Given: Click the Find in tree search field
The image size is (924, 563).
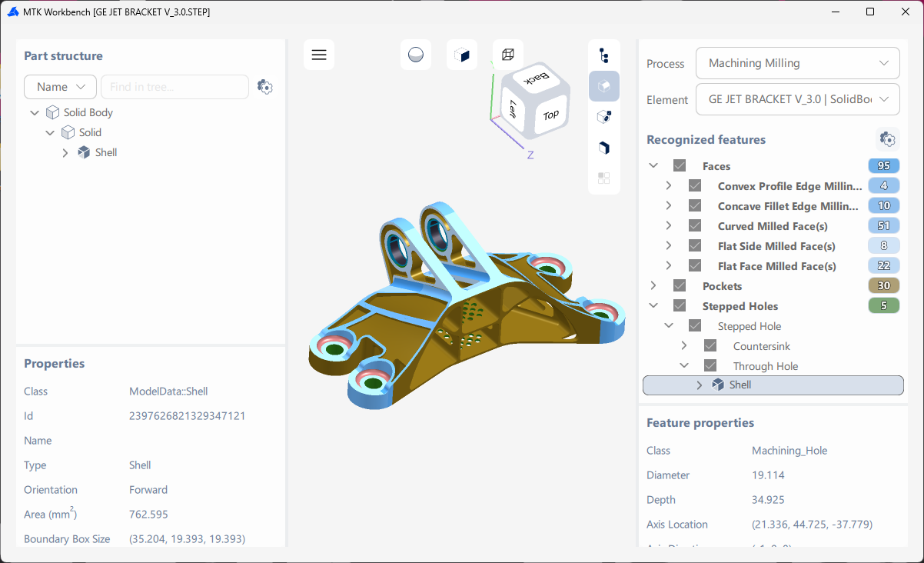Looking at the screenshot, I should (x=174, y=87).
